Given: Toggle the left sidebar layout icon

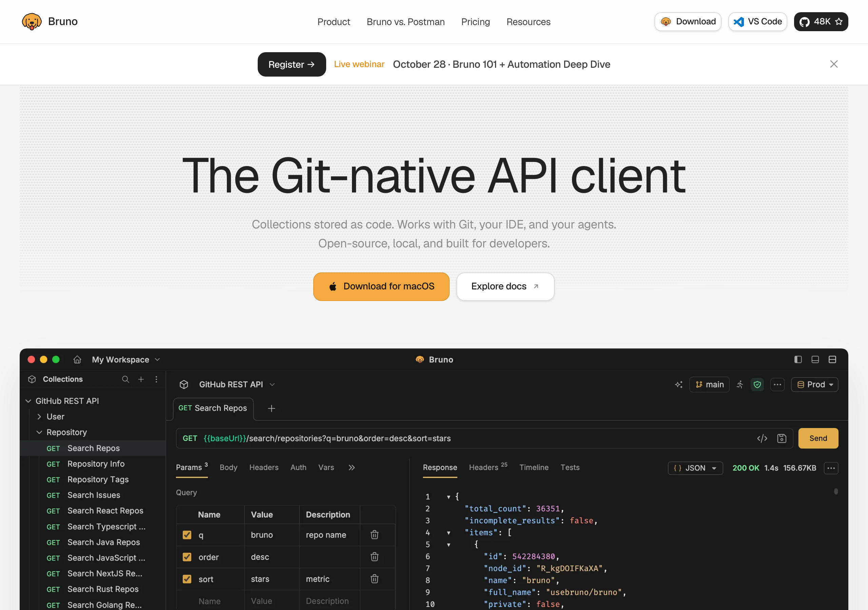Looking at the screenshot, I should coord(798,360).
